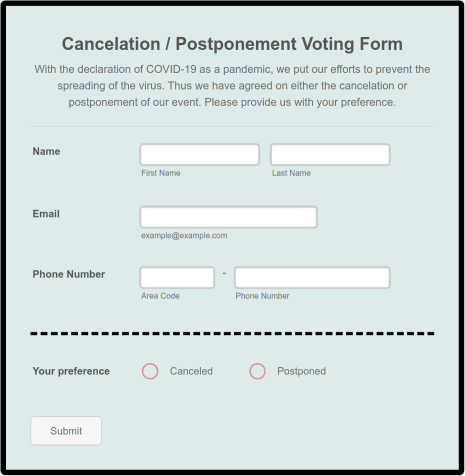The image size is (465, 476).
Task: Select the Canceled radio button
Action: point(150,371)
